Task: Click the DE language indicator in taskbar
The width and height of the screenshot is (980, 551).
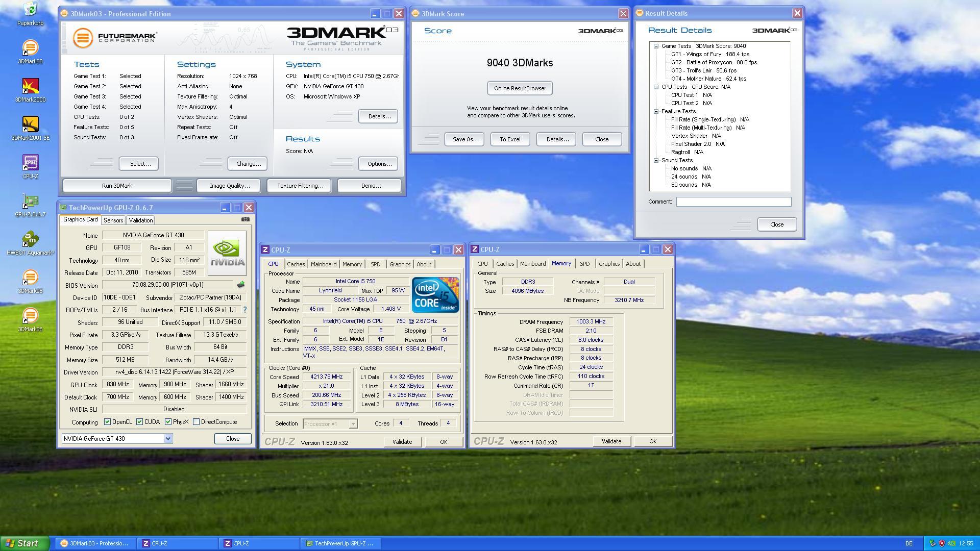Action: click(909, 543)
